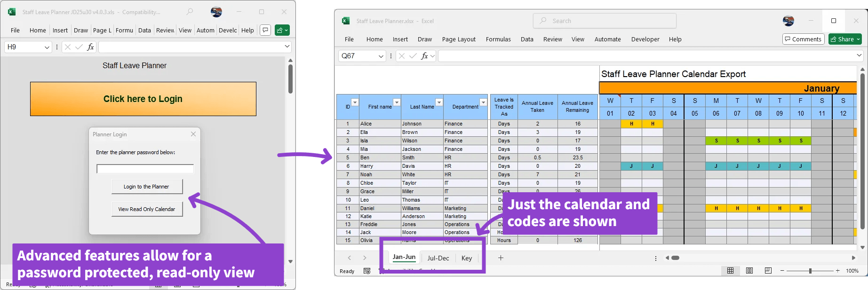868x290 pixels.
Task: Click the View Read Only Calendar button
Action: 146,209
